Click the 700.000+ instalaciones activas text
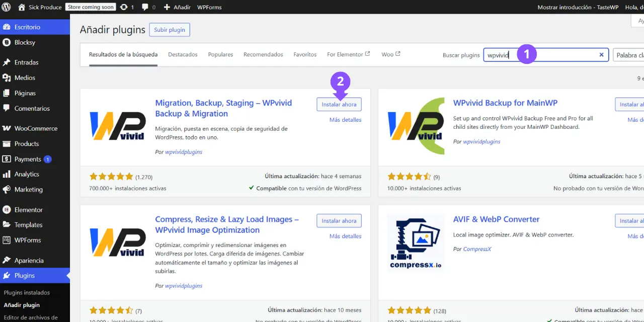 click(x=128, y=188)
